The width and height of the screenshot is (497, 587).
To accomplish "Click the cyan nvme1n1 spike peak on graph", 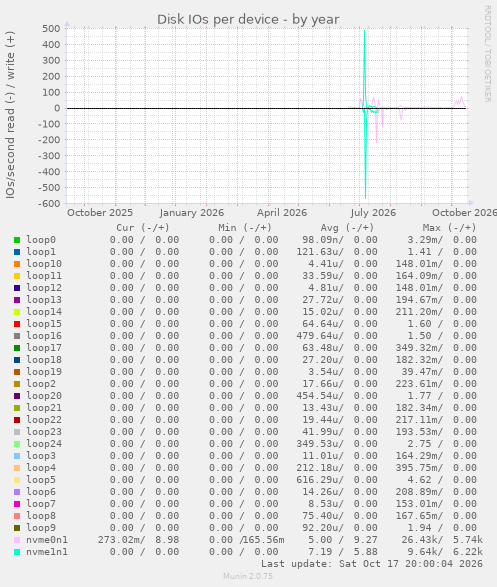I will [365, 31].
